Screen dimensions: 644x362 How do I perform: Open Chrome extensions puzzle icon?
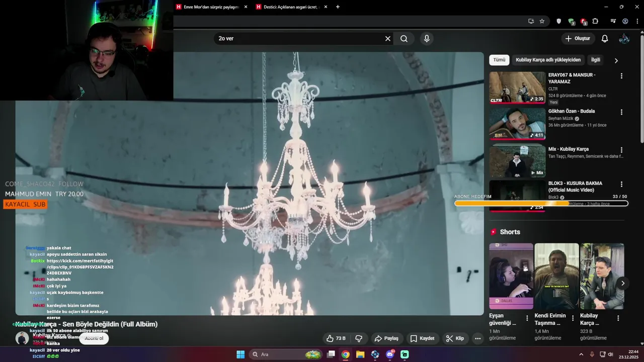coord(595,21)
